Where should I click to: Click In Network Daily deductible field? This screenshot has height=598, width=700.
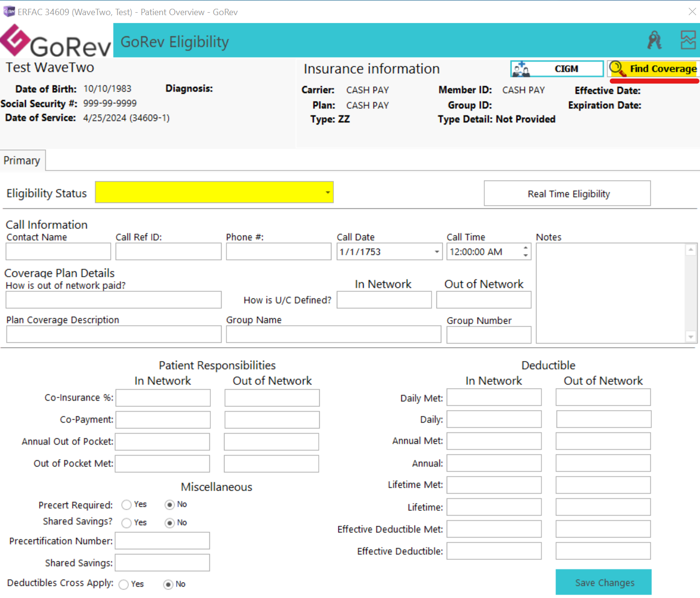pos(494,419)
